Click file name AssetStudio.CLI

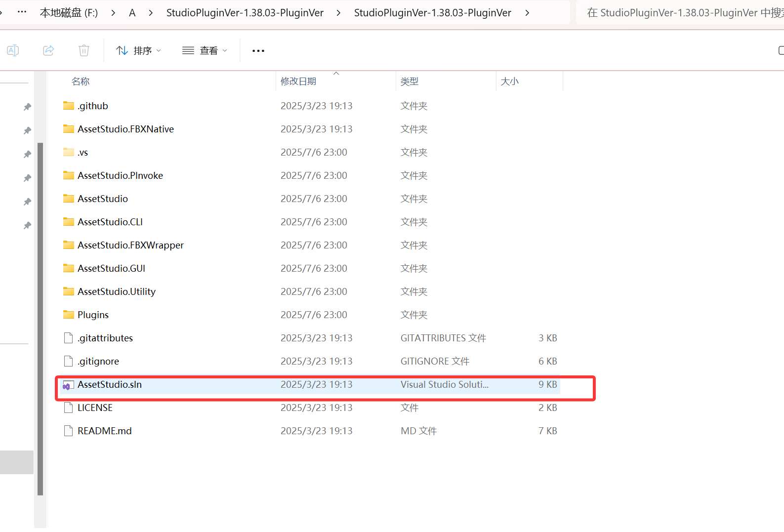click(x=110, y=222)
